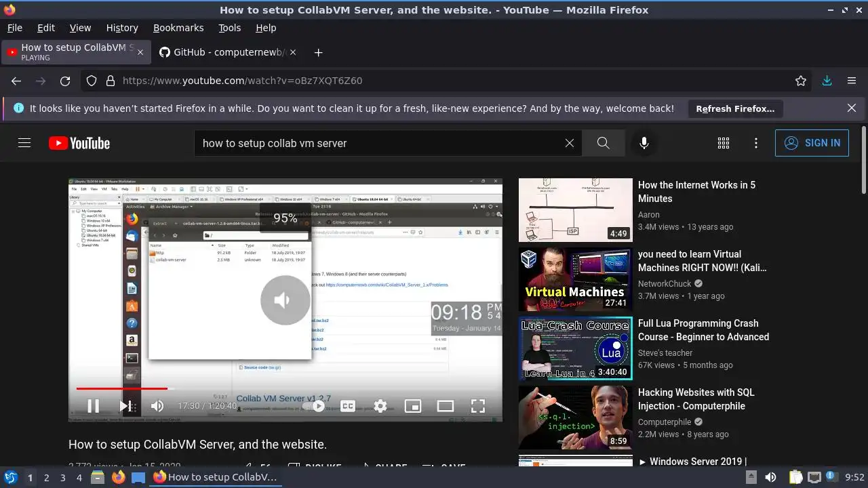Dismiss the Firefox notification bar
868x488 pixels.
(x=852, y=108)
